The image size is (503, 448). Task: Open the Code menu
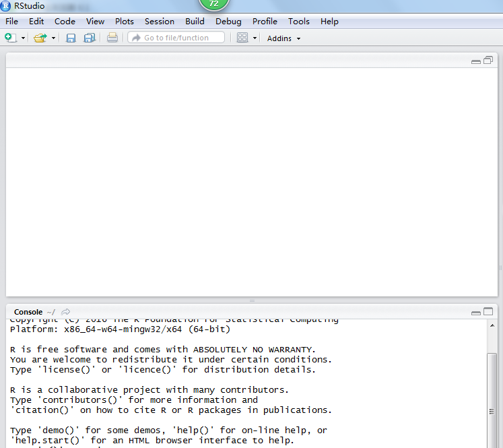point(65,22)
